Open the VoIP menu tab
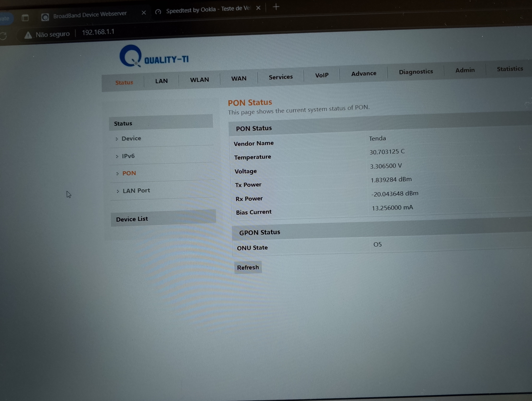This screenshot has width=532, height=401. point(322,75)
